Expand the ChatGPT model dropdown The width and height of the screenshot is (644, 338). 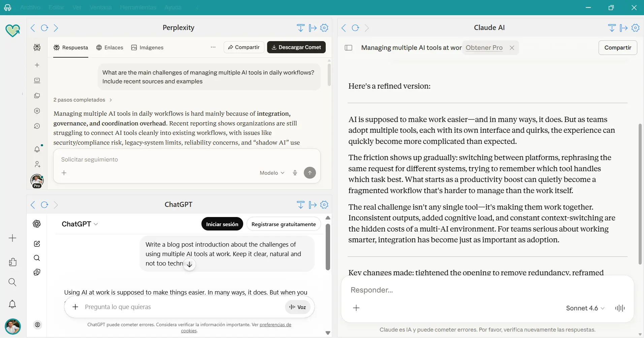click(x=80, y=224)
